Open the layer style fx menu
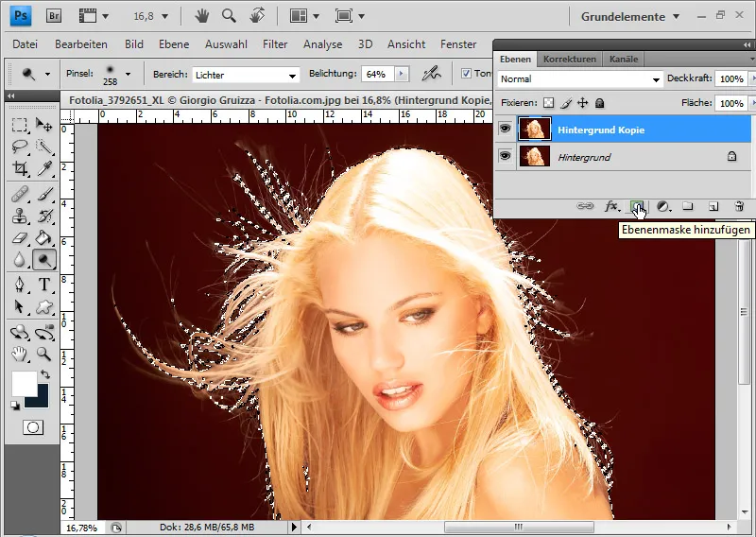The image size is (756, 537). (611, 206)
